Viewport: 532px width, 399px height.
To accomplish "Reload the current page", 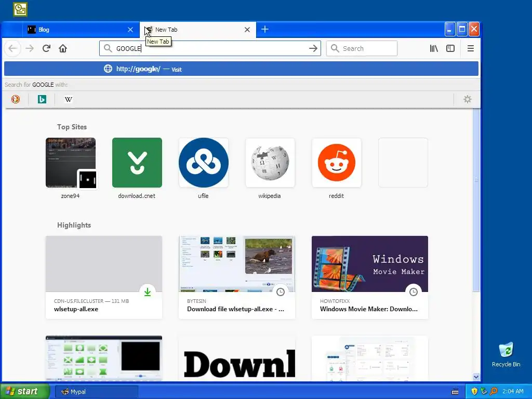I will (46, 48).
